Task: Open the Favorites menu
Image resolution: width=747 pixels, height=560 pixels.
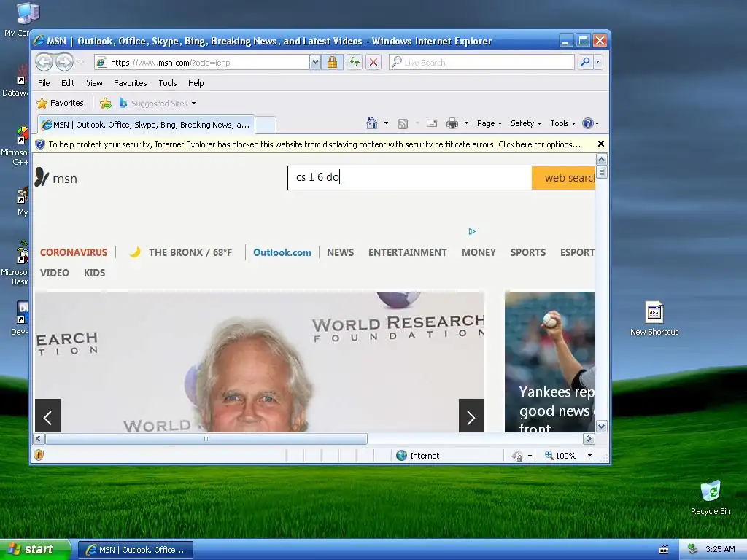Action: pos(130,83)
